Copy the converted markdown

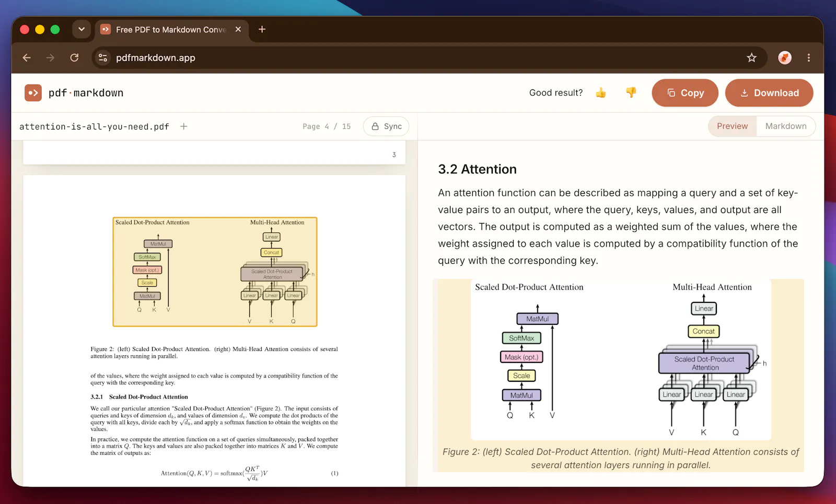(685, 93)
